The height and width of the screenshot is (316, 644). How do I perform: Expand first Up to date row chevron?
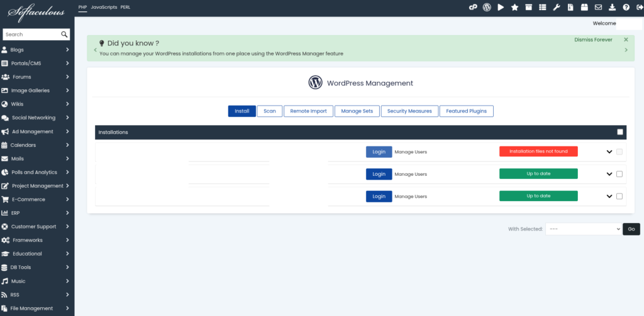609,174
